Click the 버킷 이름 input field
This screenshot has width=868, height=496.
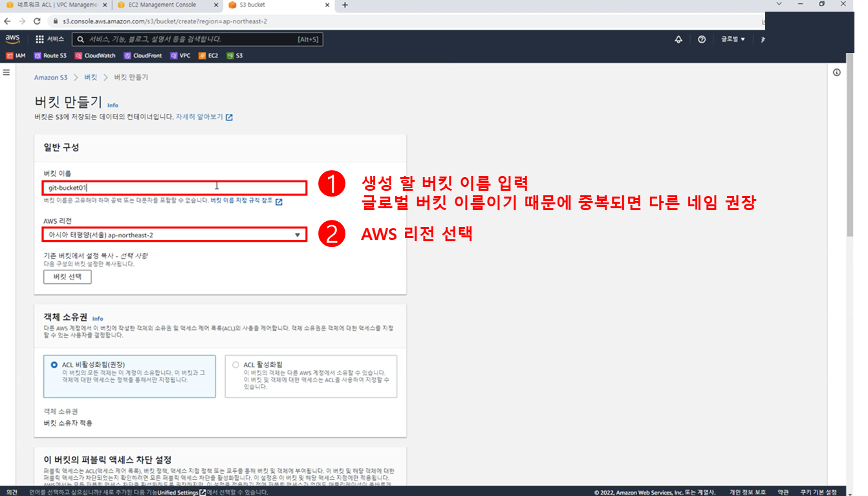click(175, 188)
